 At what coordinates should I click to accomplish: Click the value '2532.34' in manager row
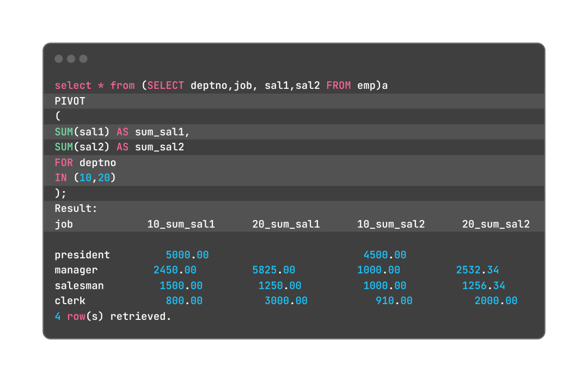[477, 270]
